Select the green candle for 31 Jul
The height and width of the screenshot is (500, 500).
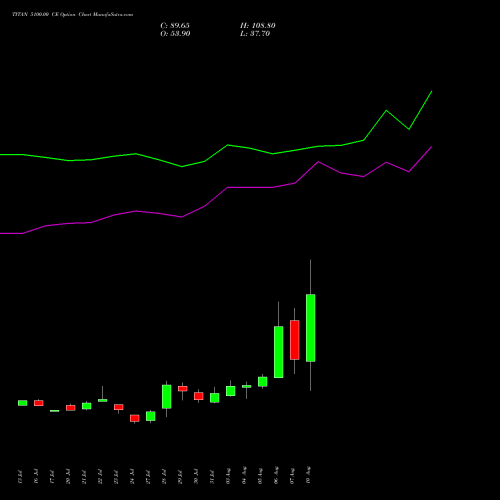[215, 398]
